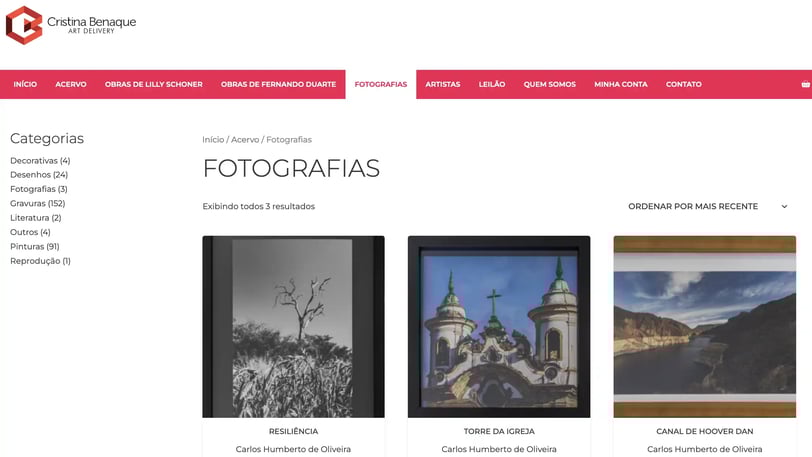Click the Fotografias breadcrumb text
This screenshot has width=812, height=457.
[x=289, y=140]
